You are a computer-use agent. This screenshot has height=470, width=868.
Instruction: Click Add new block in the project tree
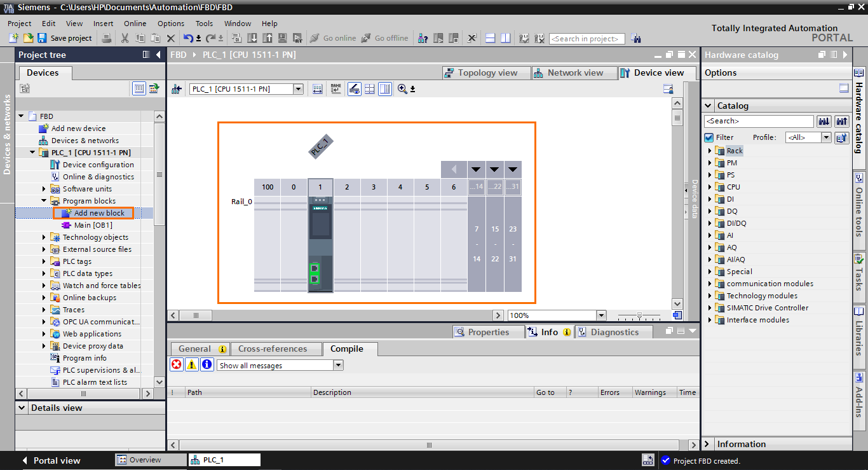[x=99, y=213]
